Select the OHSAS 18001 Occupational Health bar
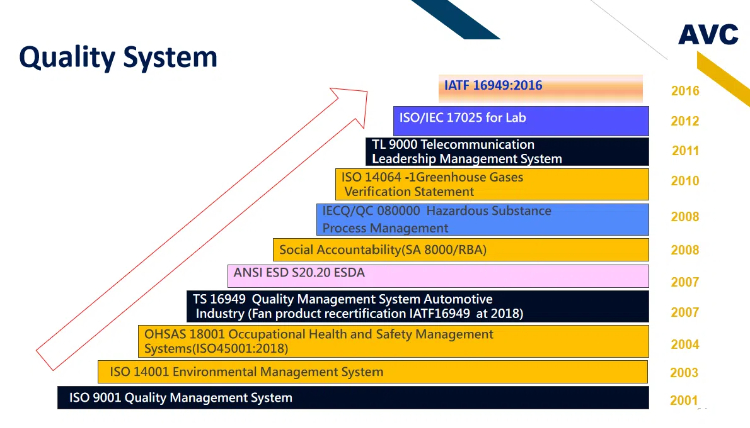The width and height of the screenshot is (750, 428). pyautogui.click(x=393, y=341)
